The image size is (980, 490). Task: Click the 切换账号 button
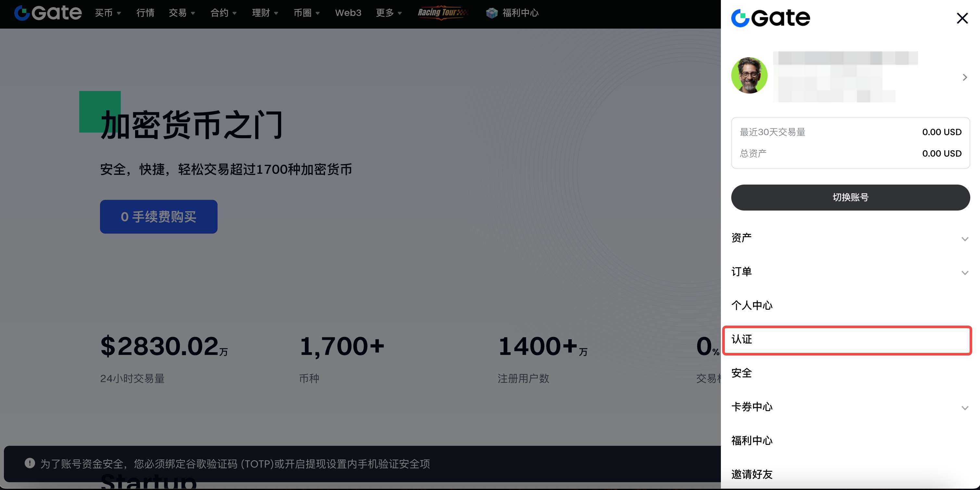tap(850, 197)
